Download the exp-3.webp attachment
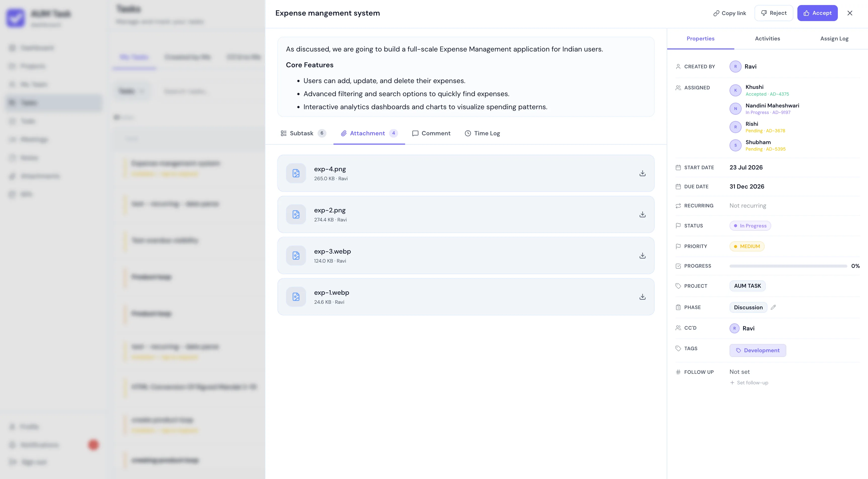The image size is (868, 479). pyautogui.click(x=642, y=256)
